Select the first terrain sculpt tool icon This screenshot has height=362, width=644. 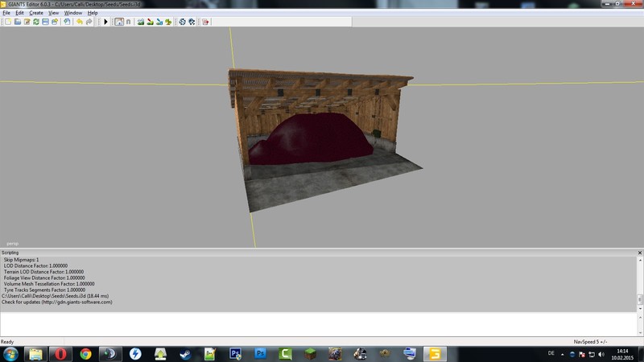point(141,22)
